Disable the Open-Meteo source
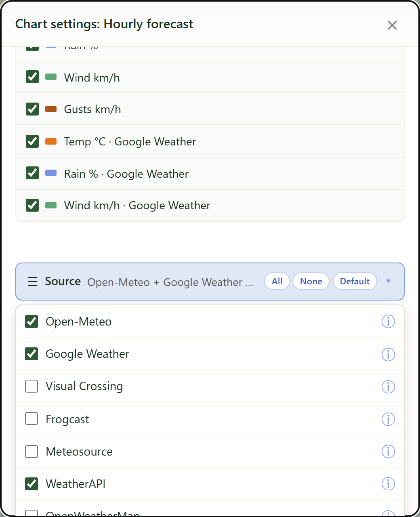The width and height of the screenshot is (420, 517). 31,322
